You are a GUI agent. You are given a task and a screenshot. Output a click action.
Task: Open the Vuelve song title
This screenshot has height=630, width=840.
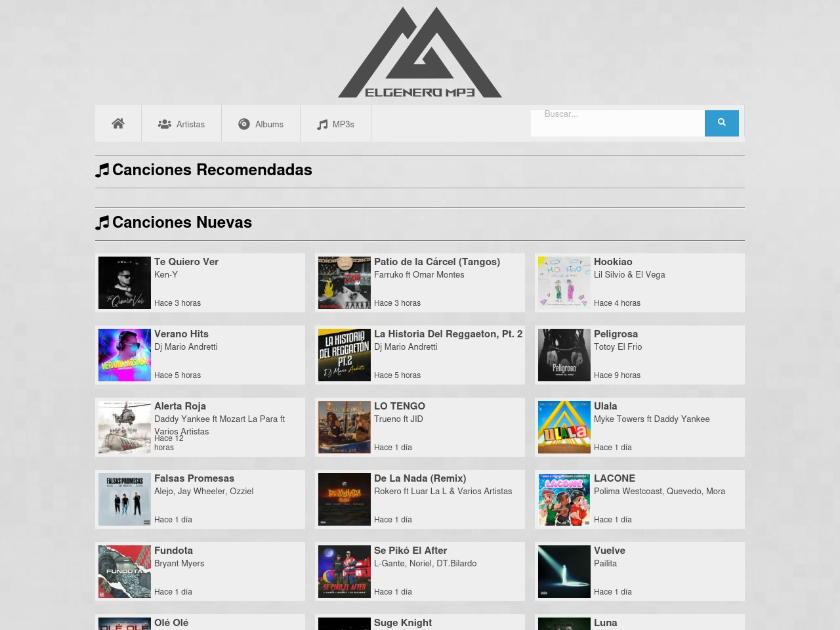(x=610, y=551)
